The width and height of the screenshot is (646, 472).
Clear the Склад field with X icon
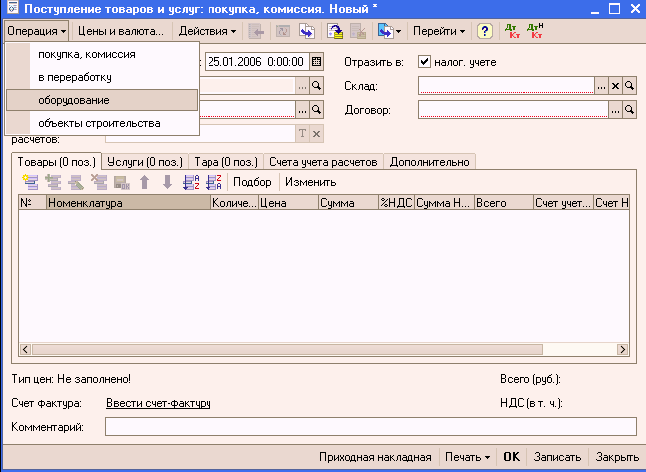616,86
